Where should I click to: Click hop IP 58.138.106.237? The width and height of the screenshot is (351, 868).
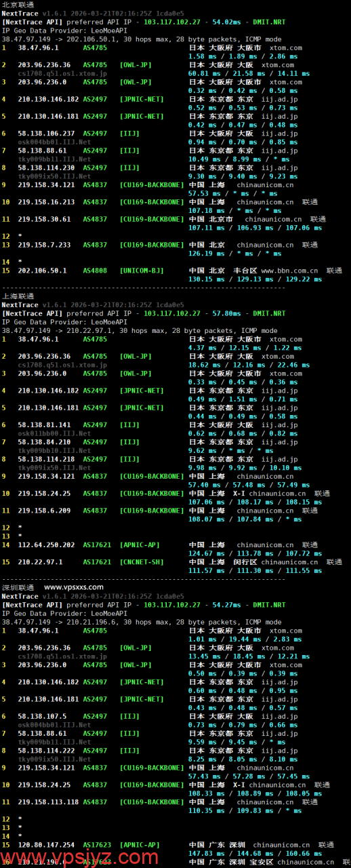click(x=46, y=134)
